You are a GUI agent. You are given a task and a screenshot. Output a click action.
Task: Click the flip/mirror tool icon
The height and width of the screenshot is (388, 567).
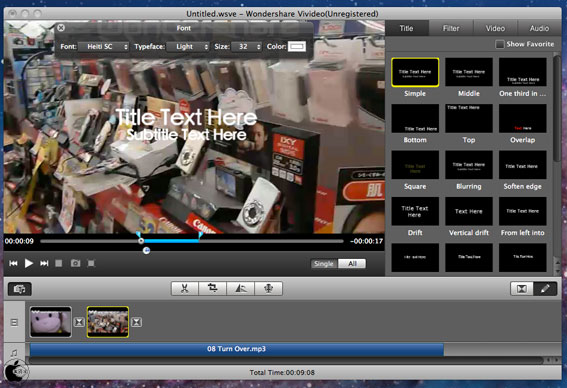tap(240, 289)
